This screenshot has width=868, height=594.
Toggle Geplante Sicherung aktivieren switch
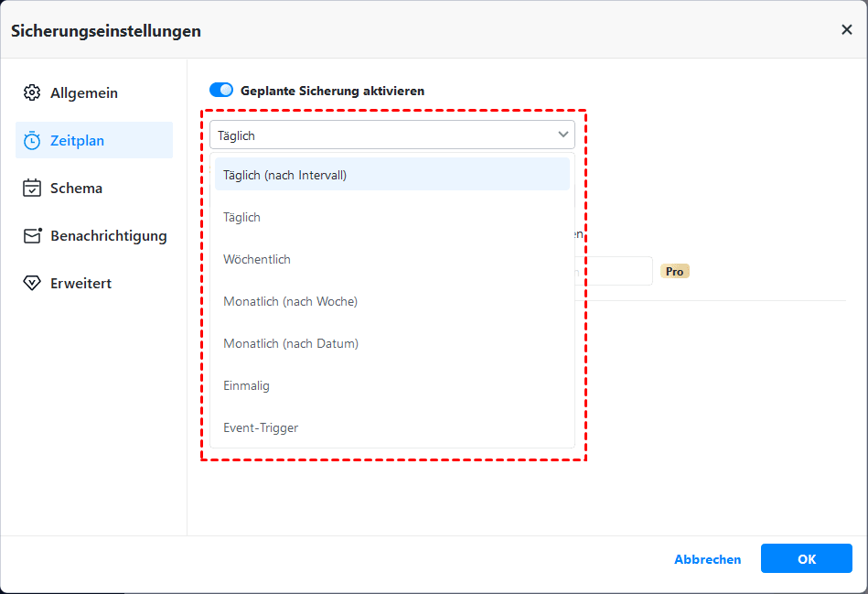coord(221,91)
